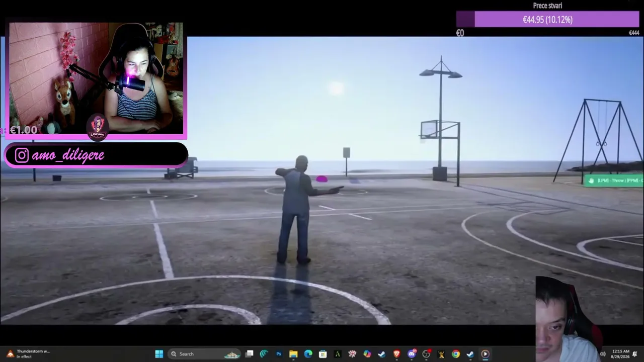Click the €1.00 donation amount text

coord(23,130)
